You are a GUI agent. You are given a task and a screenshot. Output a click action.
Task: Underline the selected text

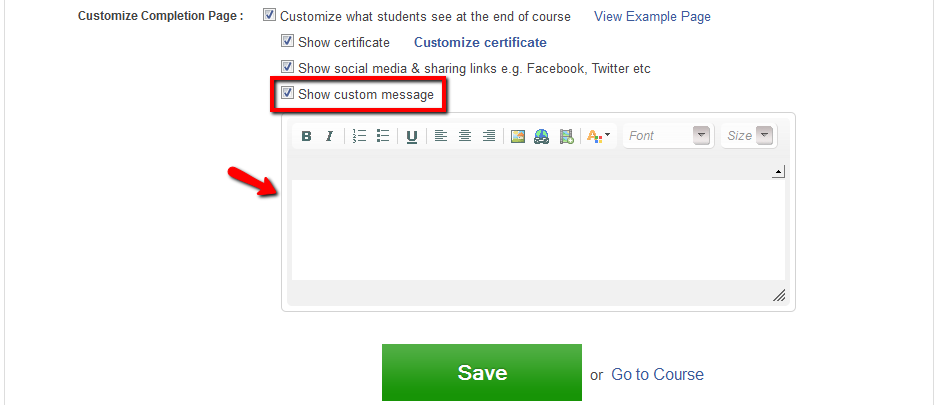pyautogui.click(x=412, y=136)
